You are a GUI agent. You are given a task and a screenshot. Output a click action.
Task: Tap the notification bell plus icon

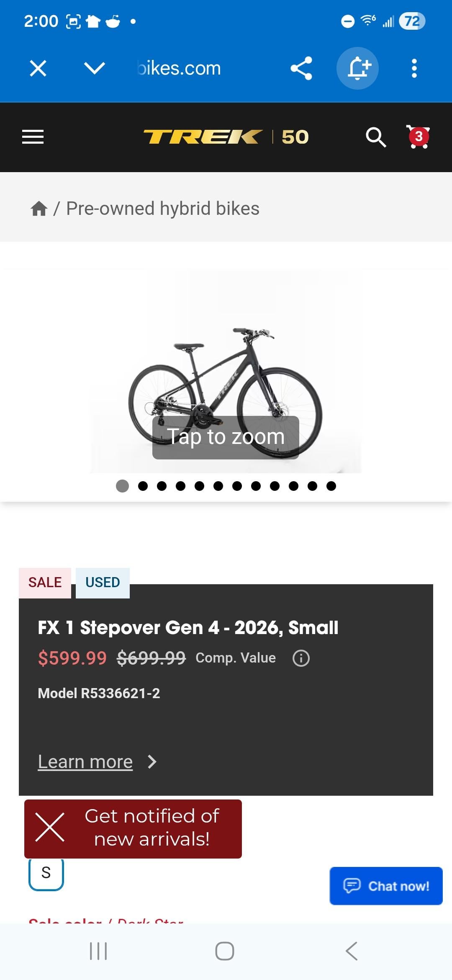[x=358, y=68]
